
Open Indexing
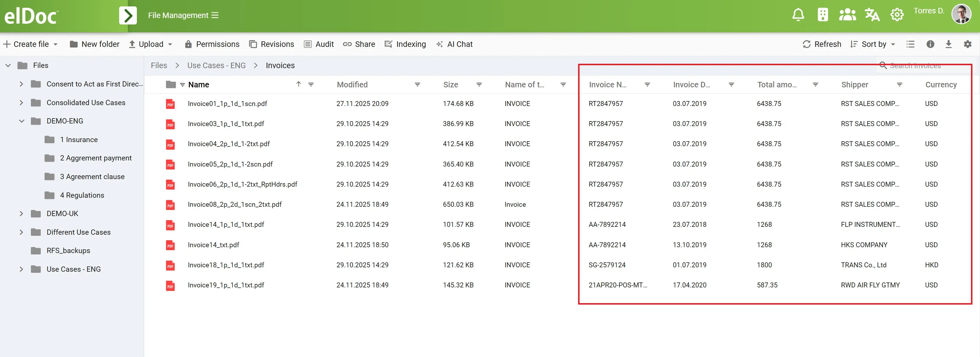[405, 44]
